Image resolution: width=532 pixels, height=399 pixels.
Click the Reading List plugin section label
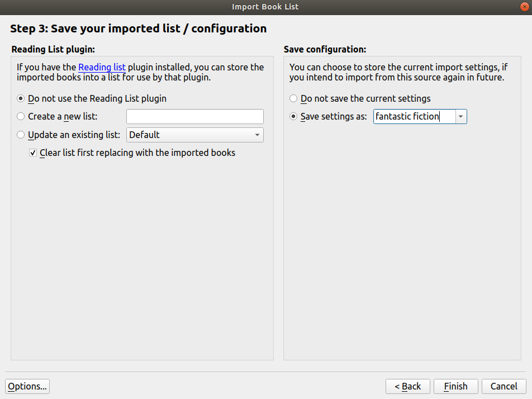pos(53,49)
